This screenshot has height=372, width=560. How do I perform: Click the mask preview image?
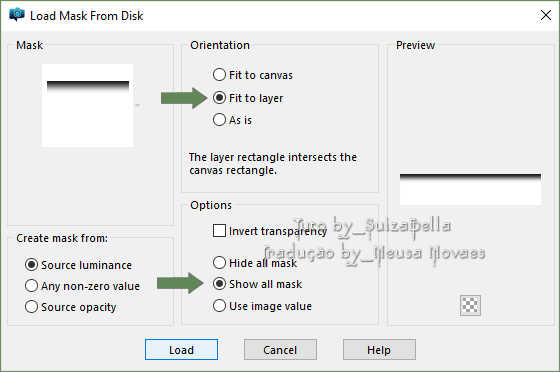click(470, 190)
